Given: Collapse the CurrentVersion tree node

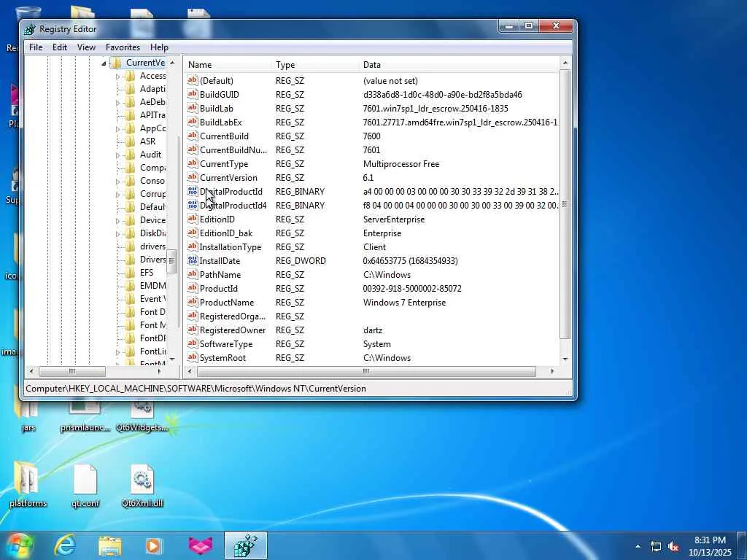Looking at the screenshot, I should coord(104,63).
